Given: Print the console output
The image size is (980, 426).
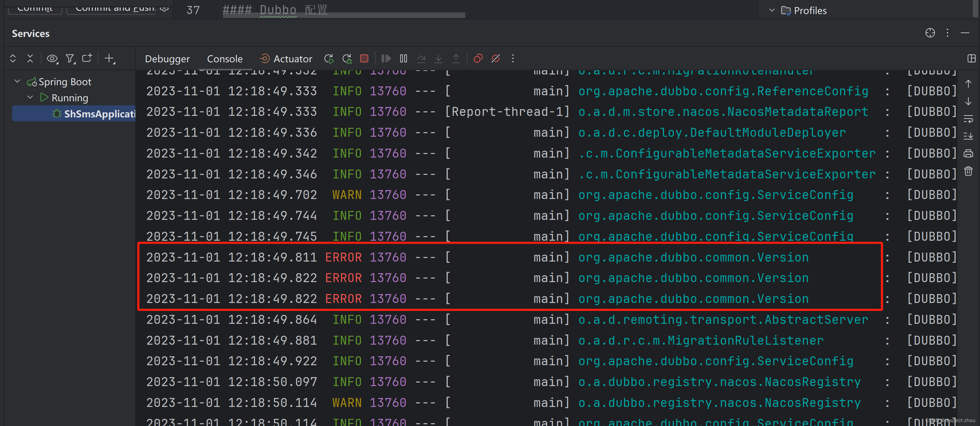Looking at the screenshot, I should coord(968,154).
